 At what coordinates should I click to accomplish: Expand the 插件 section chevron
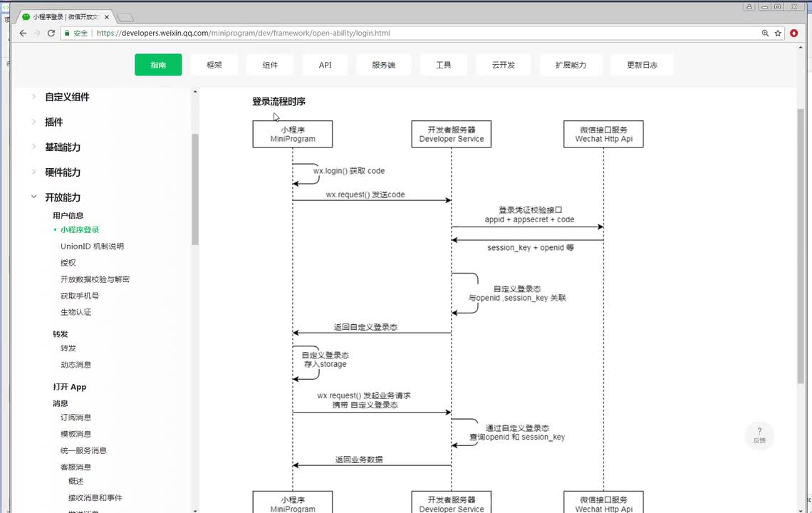click(x=33, y=122)
